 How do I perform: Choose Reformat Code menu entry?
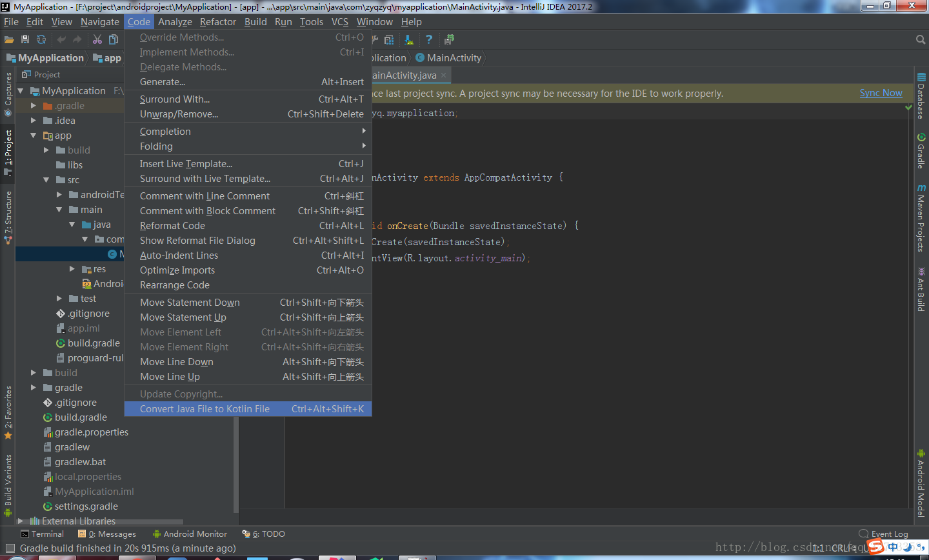click(x=248, y=226)
